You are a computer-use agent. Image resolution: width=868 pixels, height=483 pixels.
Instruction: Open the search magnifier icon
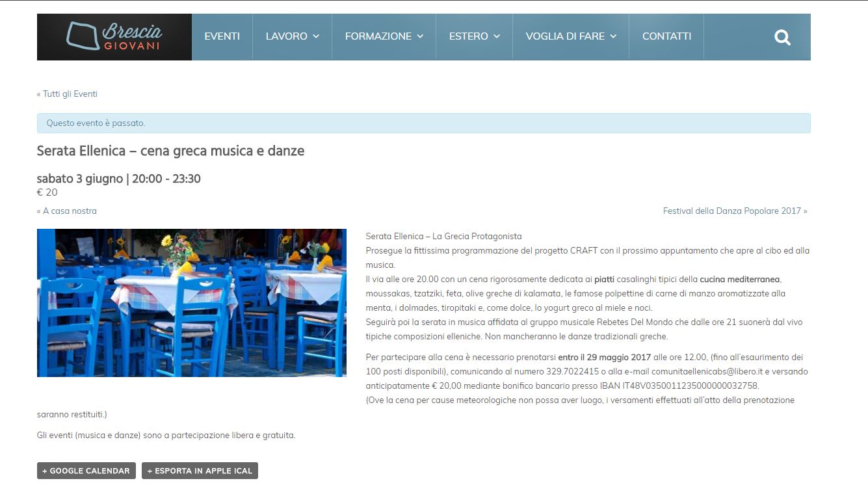coord(782,38)
